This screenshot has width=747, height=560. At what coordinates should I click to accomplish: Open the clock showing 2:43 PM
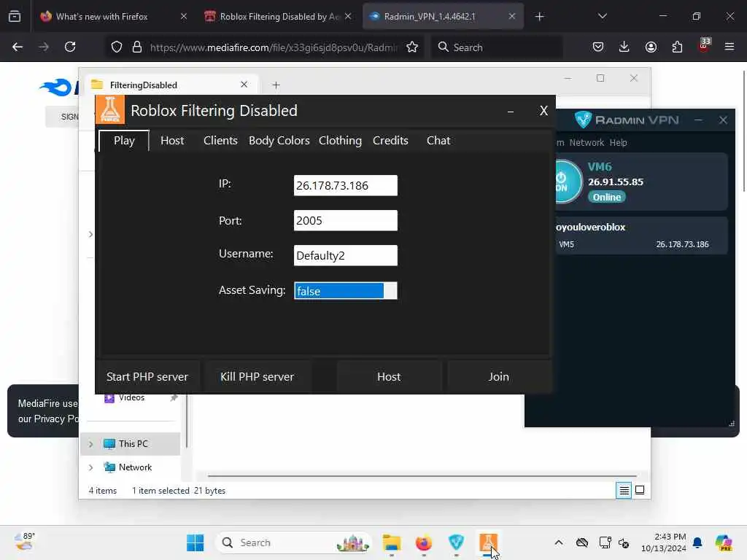click(663, 542)
